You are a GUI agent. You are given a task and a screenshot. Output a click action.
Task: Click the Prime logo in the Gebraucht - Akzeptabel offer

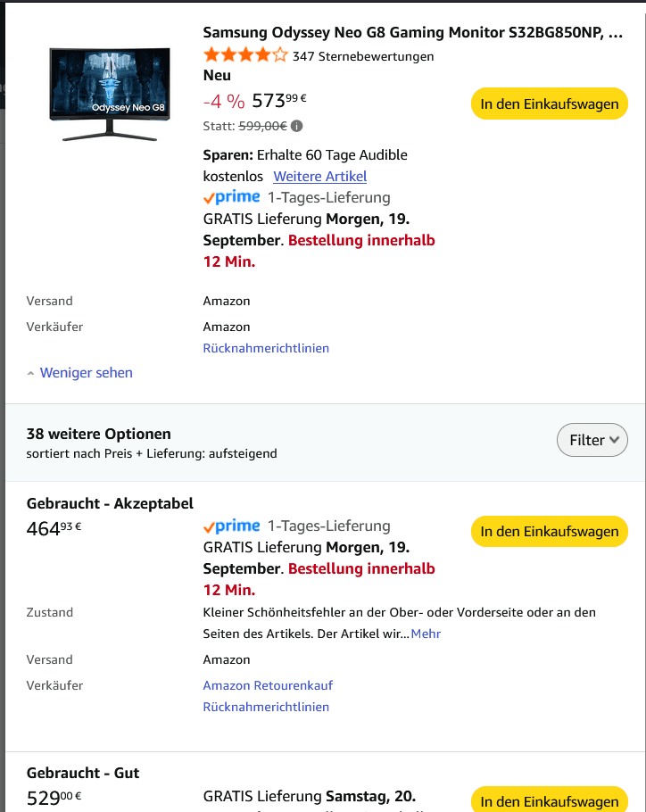tap(232, 526)
